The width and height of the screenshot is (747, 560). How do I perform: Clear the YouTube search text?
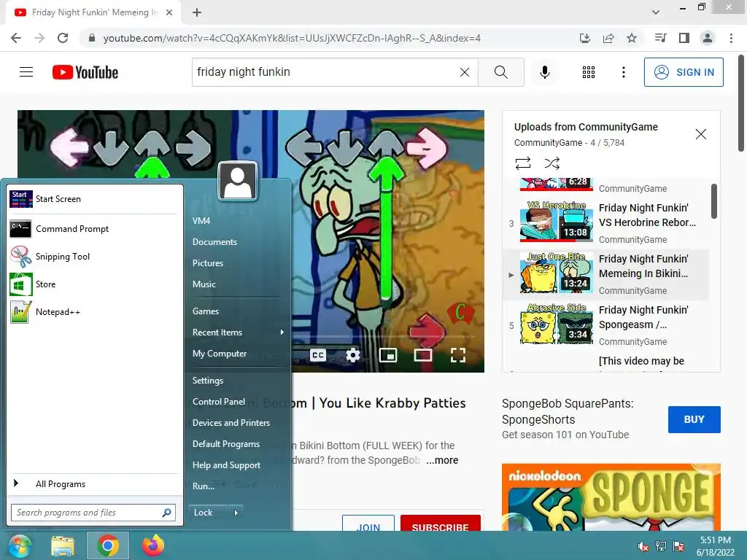[x=465, y=72]
